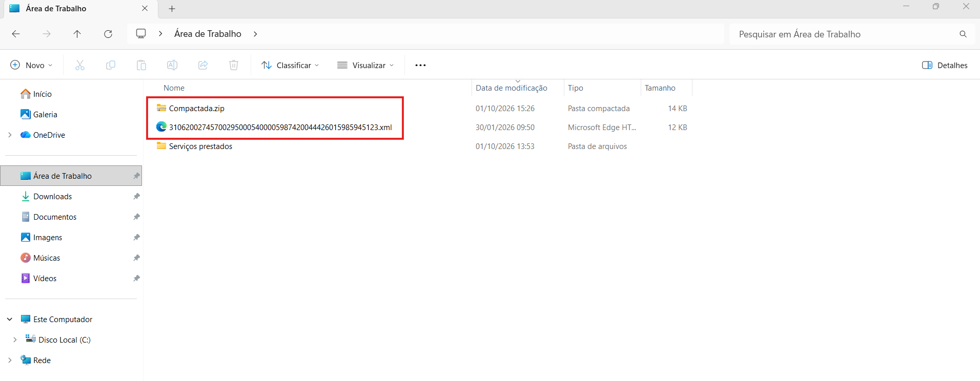This screenshot has height=381, width=980.
Task: Close the Área de Trabalho tab
Action: [x=145, y=9]
